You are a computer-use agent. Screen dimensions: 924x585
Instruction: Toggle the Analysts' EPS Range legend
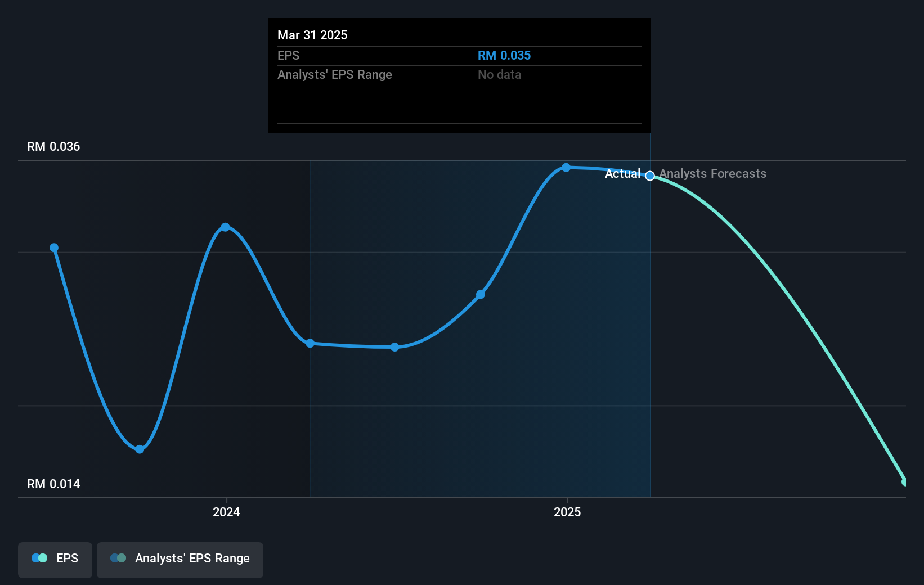(x=180, y=560)
